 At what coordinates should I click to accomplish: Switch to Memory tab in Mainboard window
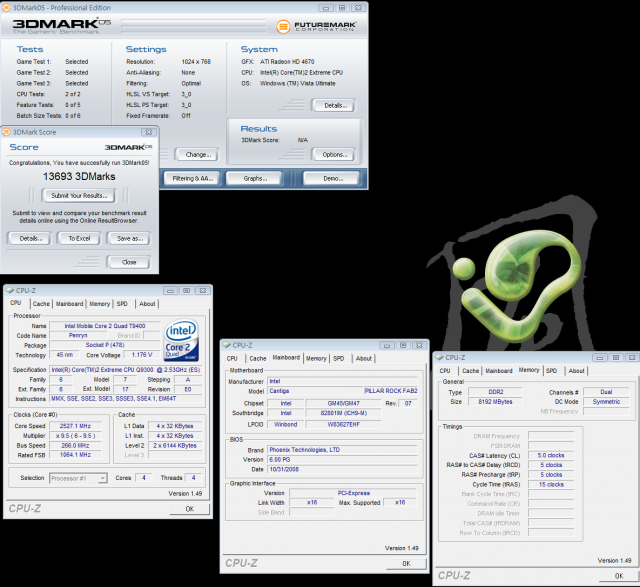(x=316, y=358)
